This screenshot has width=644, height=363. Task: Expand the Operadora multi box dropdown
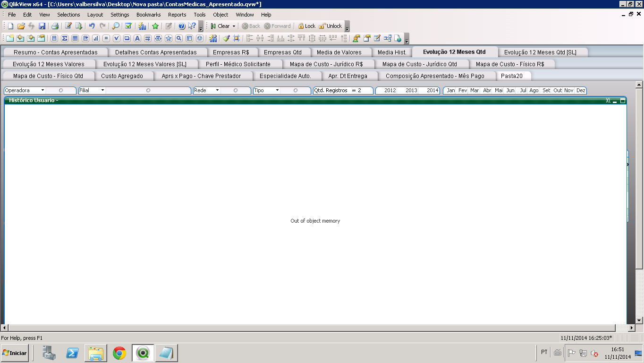[x=42, y=90]
